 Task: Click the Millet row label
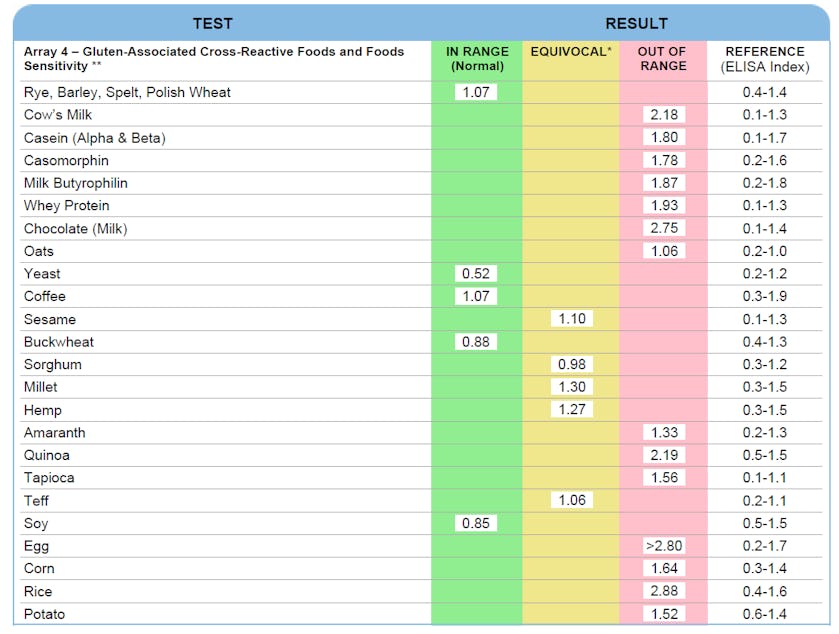(41, 387)
